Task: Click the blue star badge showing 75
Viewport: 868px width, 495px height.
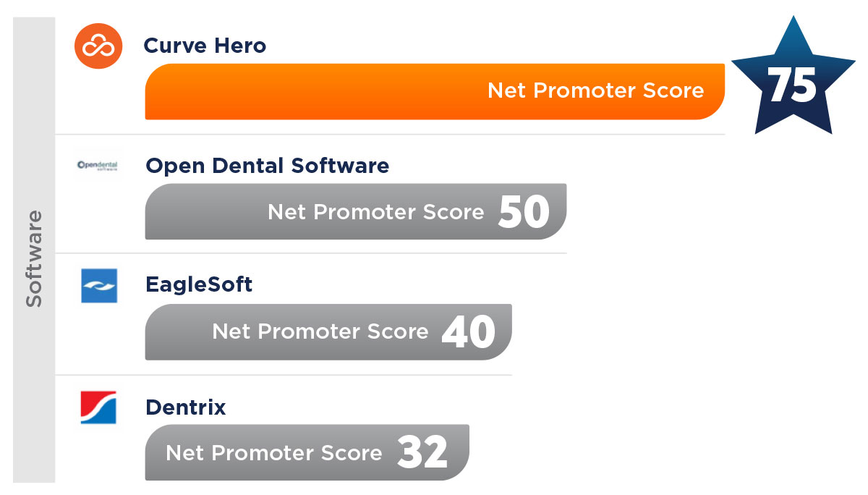Action: (x=793, y=81)
